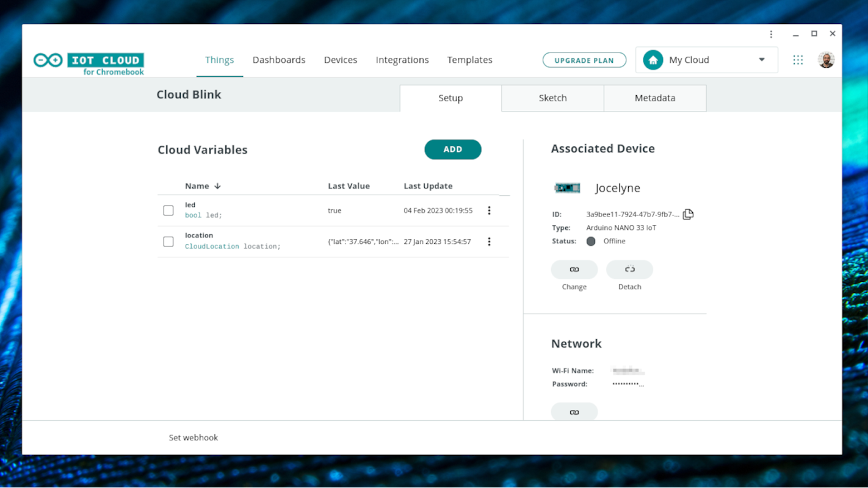Open the Set webhook link

(193, 437)
